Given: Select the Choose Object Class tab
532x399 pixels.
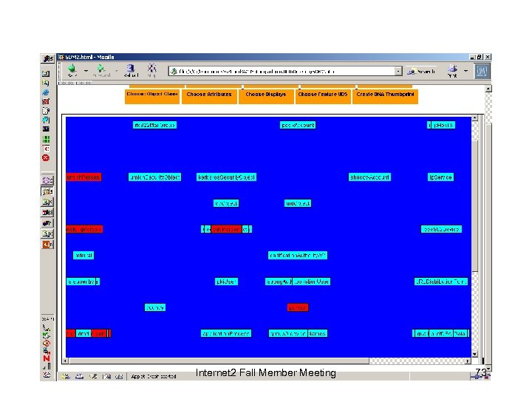Looking at the screenshot, I should coord(152,96).
